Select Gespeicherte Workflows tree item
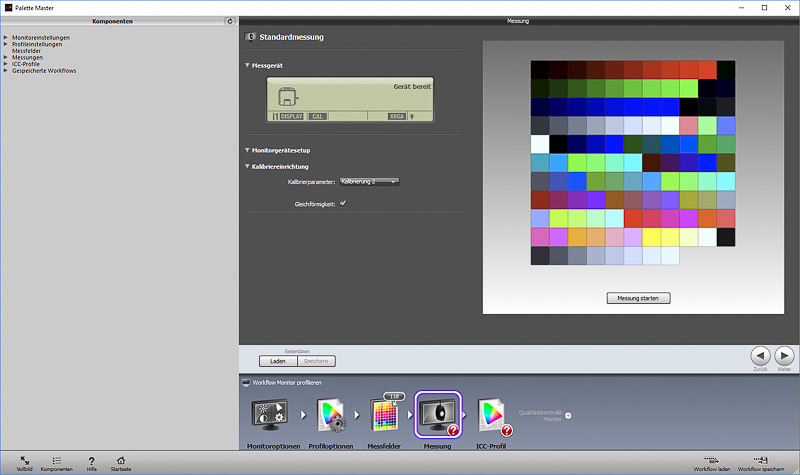Image resolution: width=800 pixels, height=475 pixels. [x=44, y=71]
